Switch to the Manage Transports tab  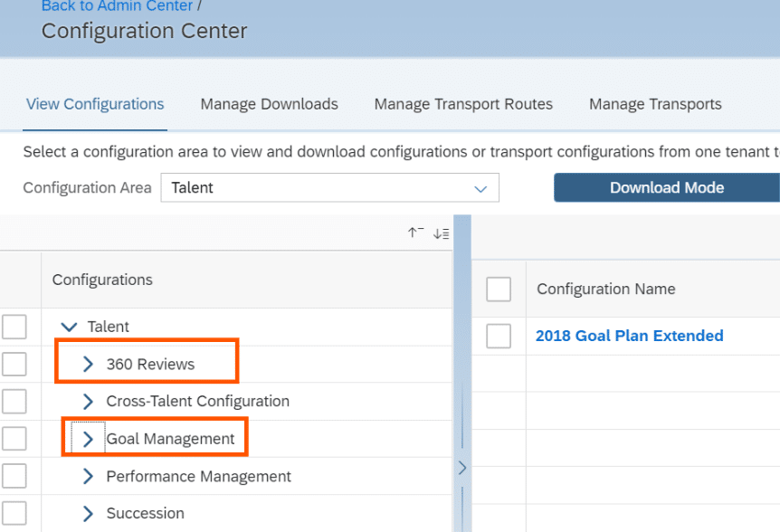pyautogui.click(x=654, y=104)
